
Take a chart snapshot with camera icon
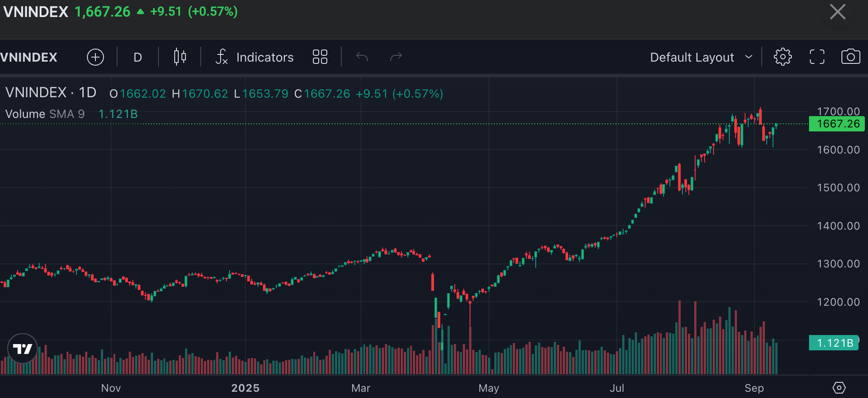click(850, 57)
